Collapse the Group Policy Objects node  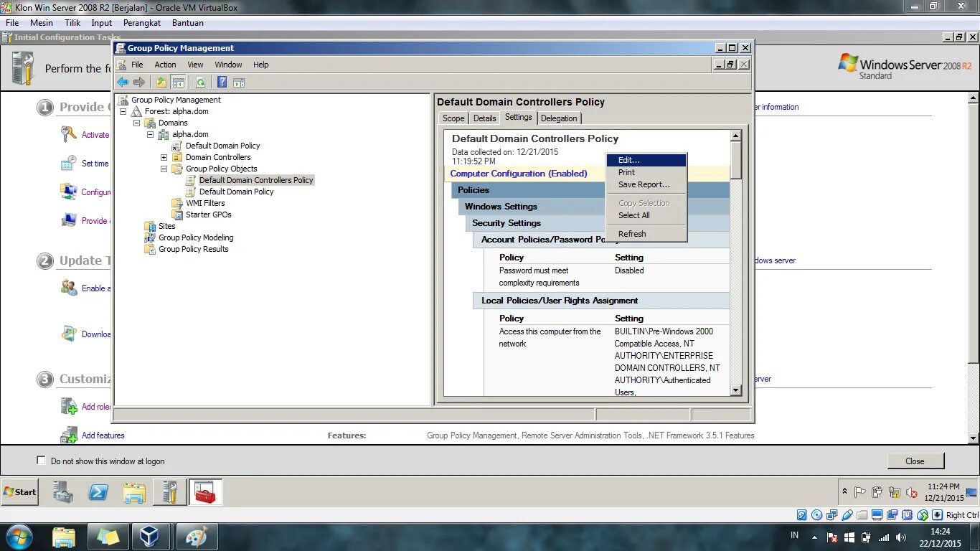(x=164, y=169)
